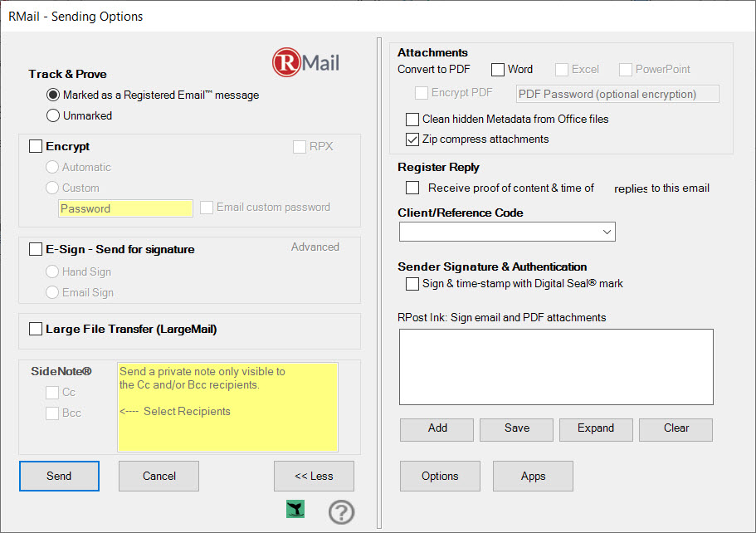
Task: Click the PDF Password field
Action: [617, 94]
